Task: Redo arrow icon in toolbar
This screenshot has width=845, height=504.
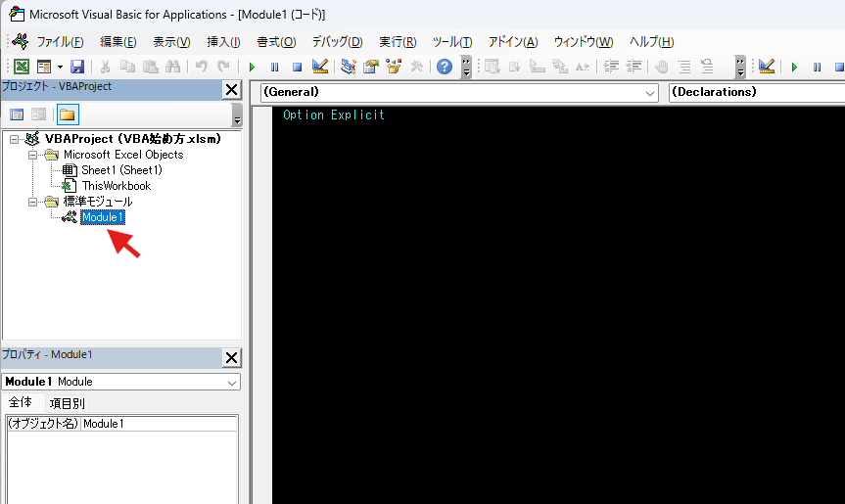Action: [x=223, y=67]
